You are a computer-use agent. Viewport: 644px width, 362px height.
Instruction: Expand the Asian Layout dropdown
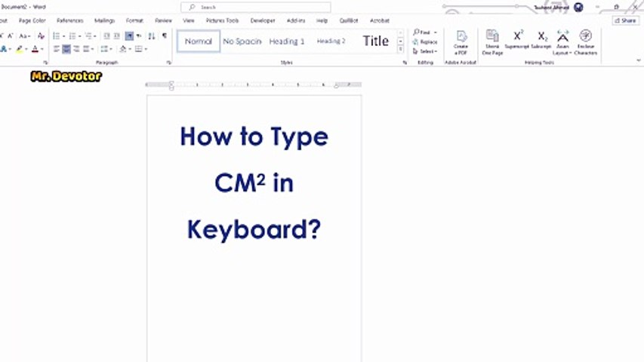(562, 43)
